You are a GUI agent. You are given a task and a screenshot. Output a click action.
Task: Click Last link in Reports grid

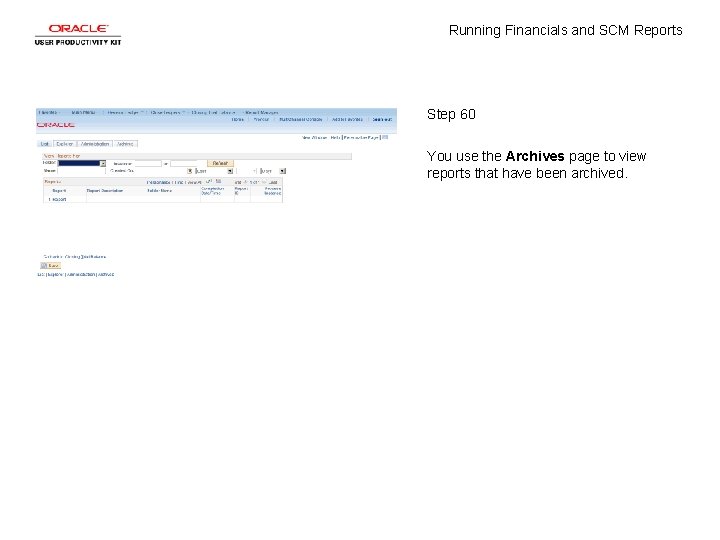tap(273, 182)
